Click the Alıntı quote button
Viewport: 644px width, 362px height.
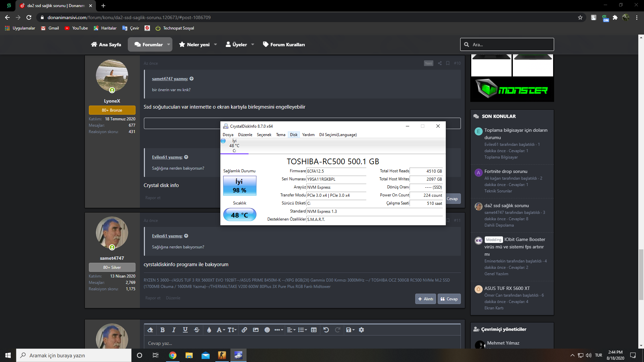425,299
